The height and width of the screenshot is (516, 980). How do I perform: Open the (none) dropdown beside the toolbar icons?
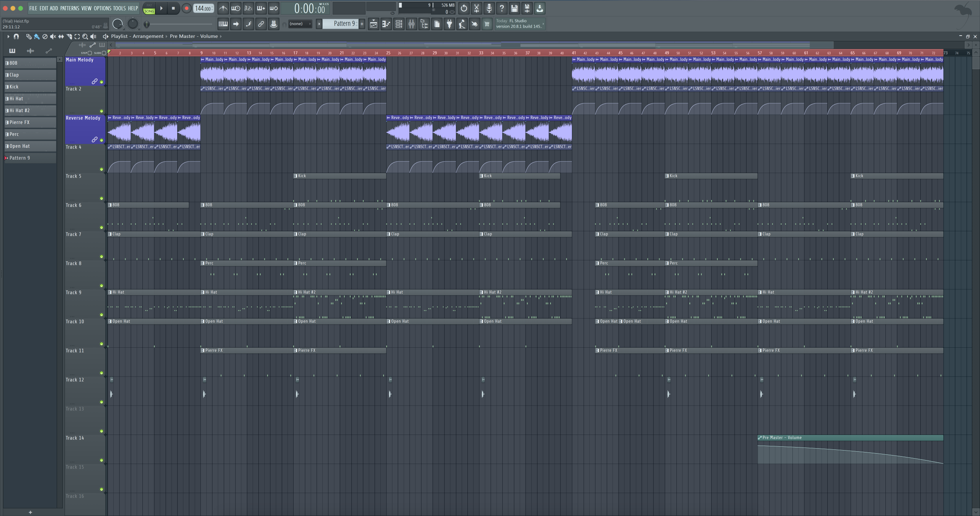pyautogui.click(x=300, y=24)
